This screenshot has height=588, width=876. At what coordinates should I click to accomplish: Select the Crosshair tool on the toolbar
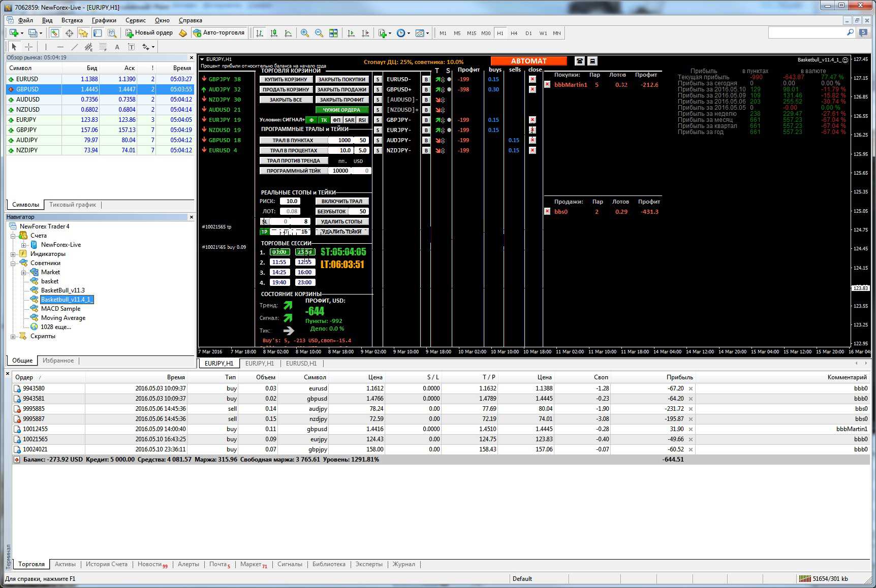tap(29, 47)
